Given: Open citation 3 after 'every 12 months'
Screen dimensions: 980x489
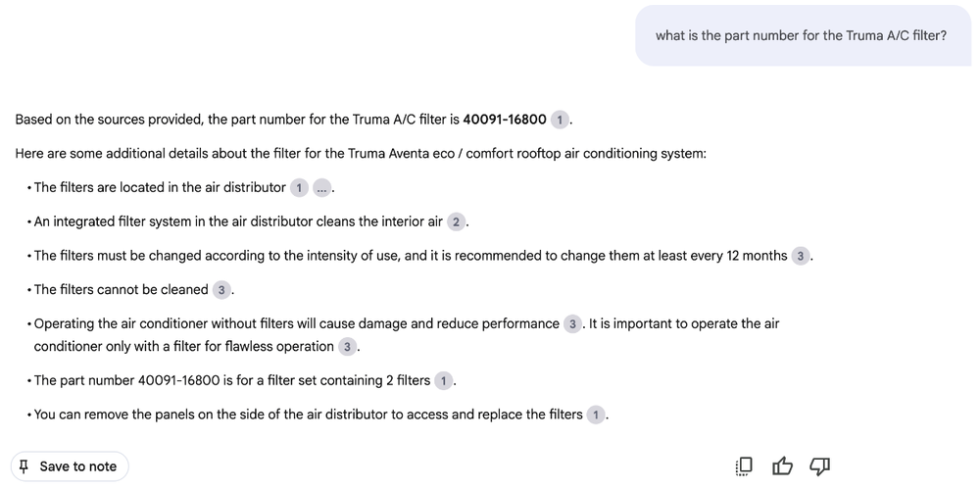Looking at the screenshot, I should coord(801,256).
